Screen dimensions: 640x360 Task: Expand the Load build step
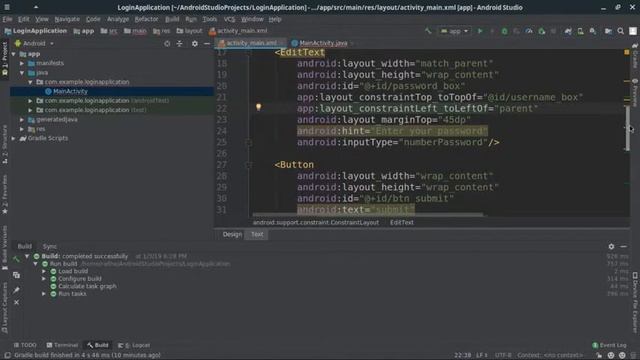pos(44,271)
